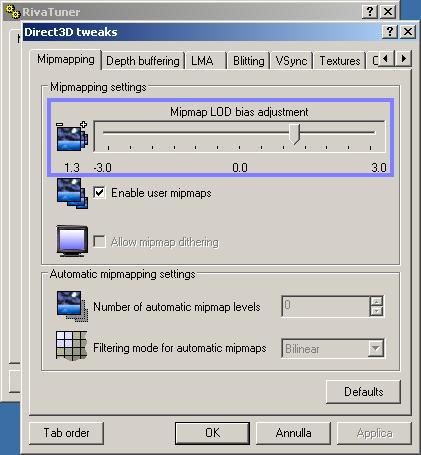Switch to the Blitting tab

tap(248, 61)
